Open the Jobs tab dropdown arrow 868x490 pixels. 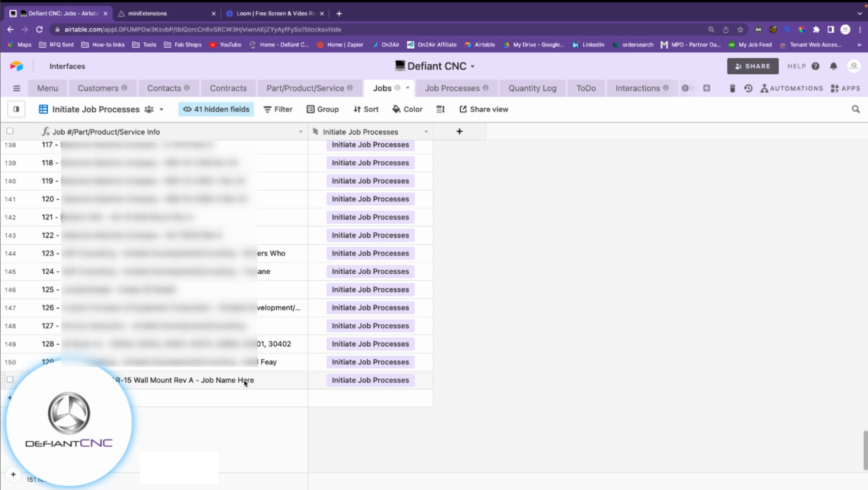click(408, 88)
